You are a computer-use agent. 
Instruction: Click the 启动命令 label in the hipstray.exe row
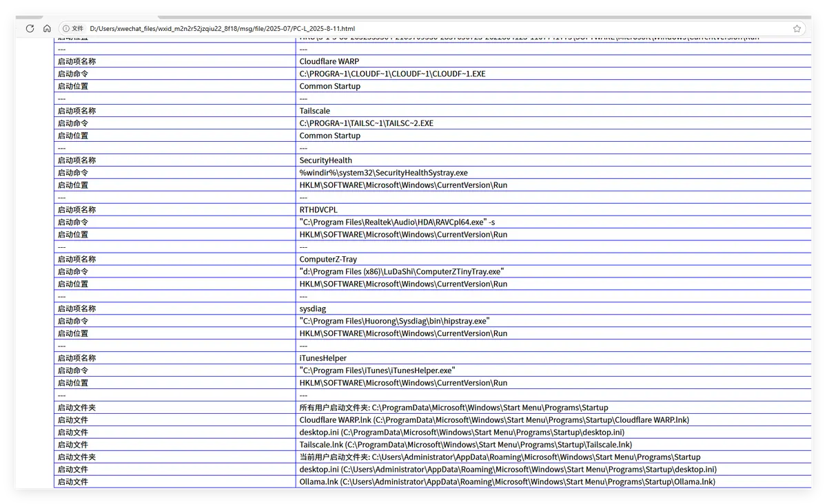[x=73, y=322]
